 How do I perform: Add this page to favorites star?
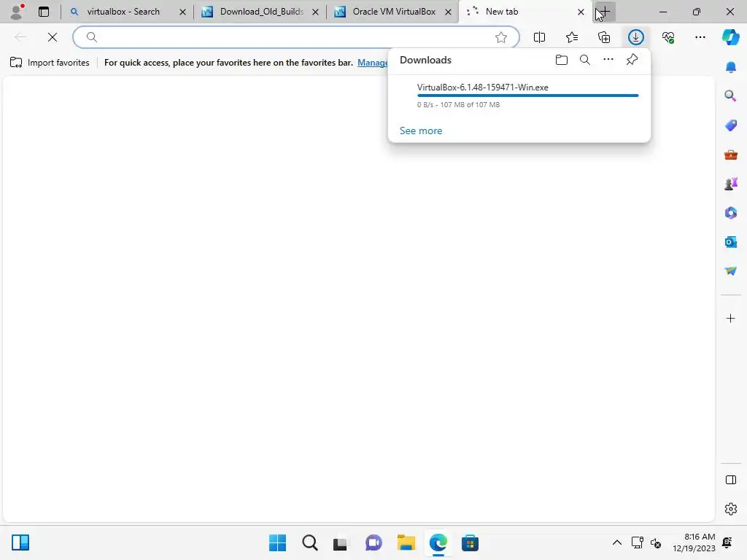[x=500, y=37]
